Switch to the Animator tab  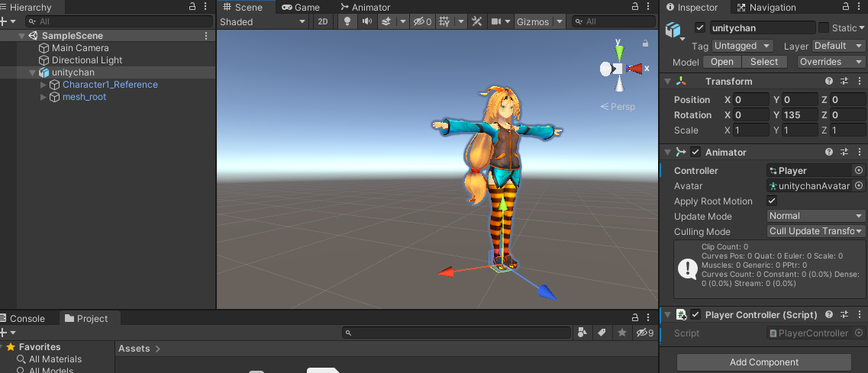click(x=366, y=7)
